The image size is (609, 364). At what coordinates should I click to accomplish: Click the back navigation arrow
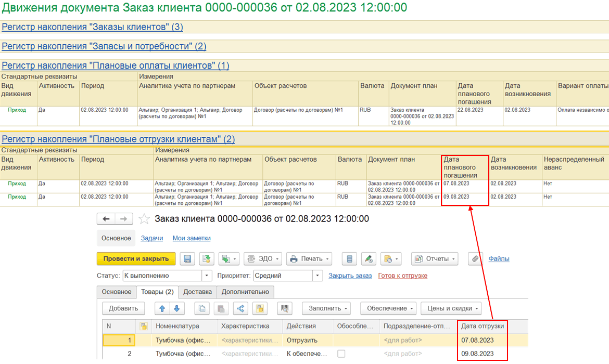pos(106,219)
